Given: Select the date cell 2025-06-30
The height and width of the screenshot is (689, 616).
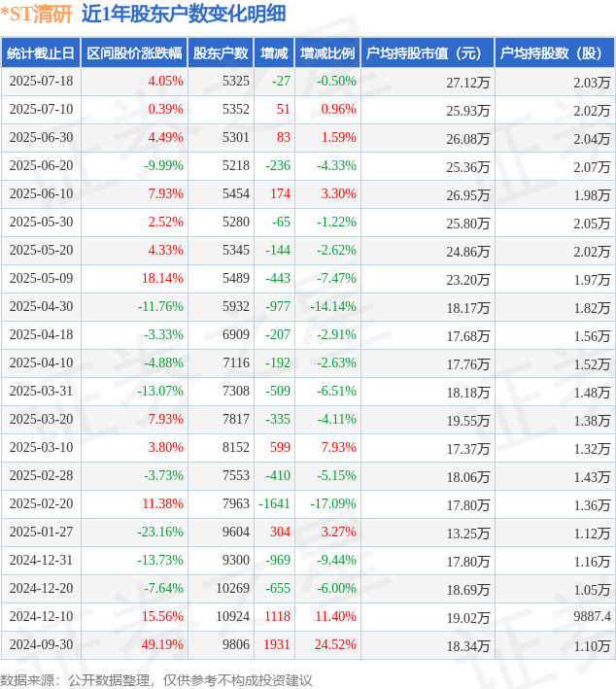Looking at the screenshot, I should coord(42,138).
